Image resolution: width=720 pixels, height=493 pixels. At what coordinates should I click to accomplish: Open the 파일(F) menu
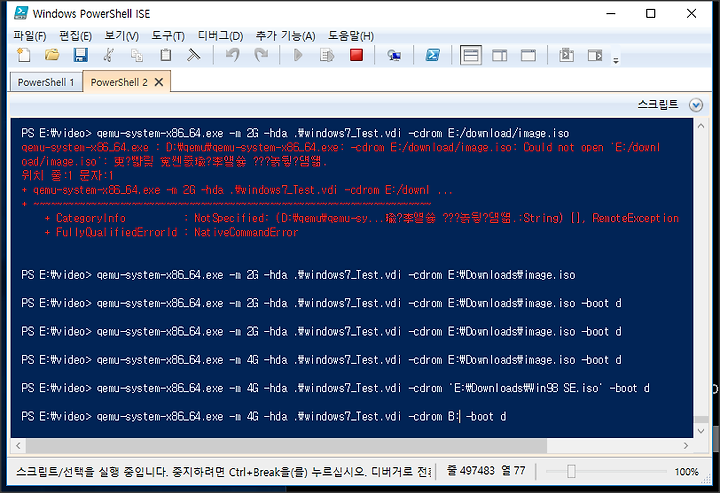30,36
